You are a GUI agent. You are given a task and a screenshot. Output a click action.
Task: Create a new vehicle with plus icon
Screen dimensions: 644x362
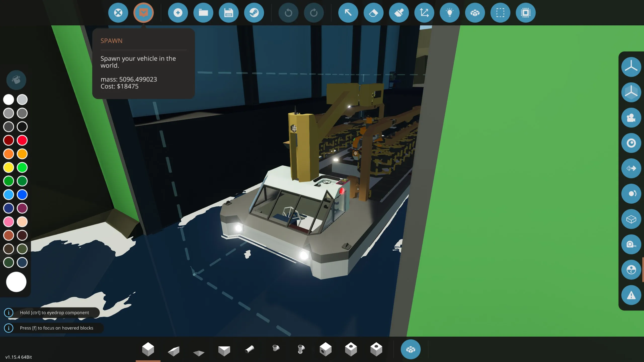(x=178, y=13)
